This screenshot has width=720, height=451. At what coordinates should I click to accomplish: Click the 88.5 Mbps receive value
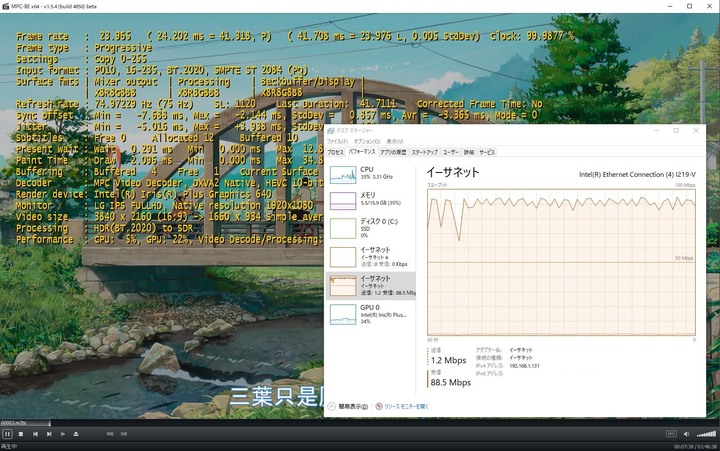[x=451, y=383]
